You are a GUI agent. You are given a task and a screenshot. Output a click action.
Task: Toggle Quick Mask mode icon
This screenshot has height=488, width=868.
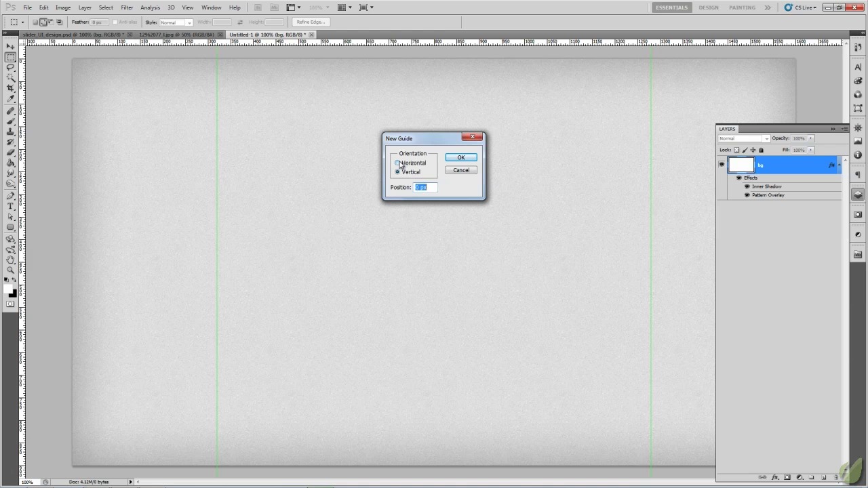point(10,304)
